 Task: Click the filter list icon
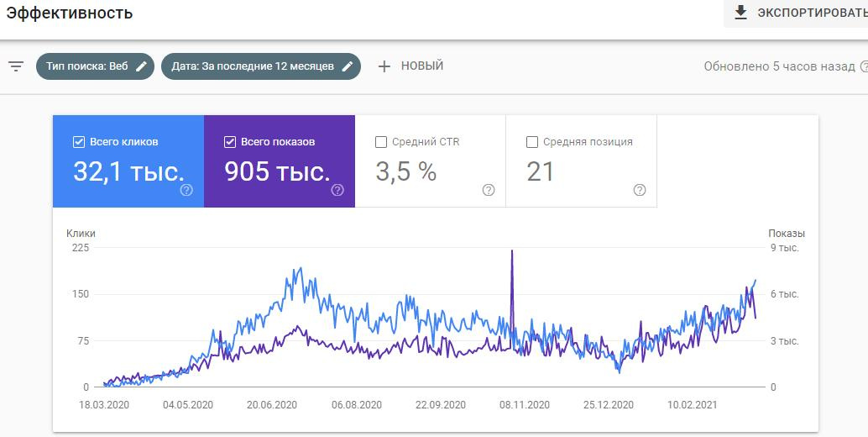pyautogui.click(x=16, y=66)
